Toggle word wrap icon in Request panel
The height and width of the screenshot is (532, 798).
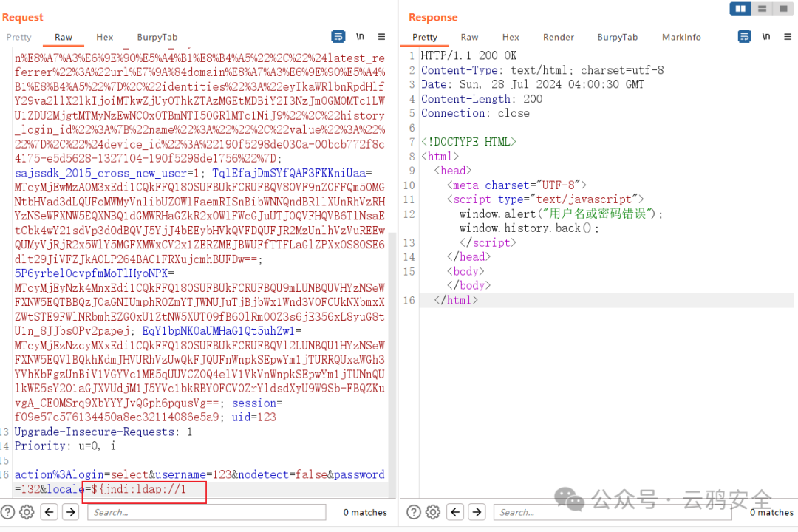pyautogui.click(x=338, y=37)
